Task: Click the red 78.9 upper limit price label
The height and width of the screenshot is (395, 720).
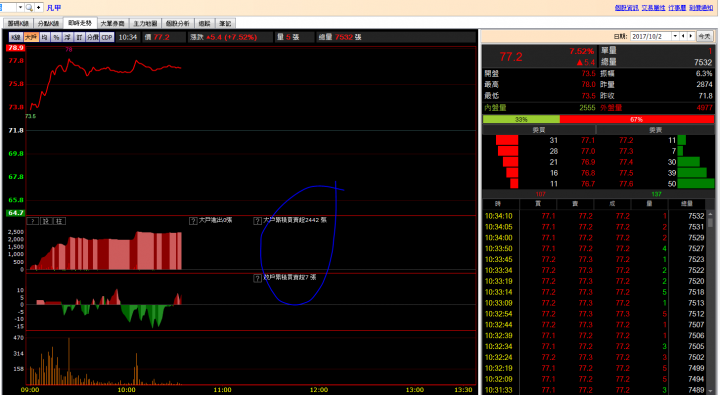Action: point(16,48)
